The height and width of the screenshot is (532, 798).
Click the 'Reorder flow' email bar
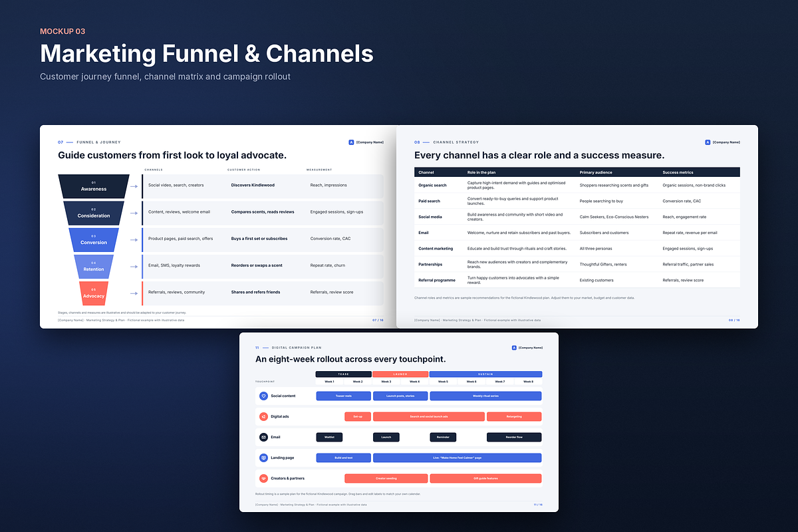click(514, 437)
